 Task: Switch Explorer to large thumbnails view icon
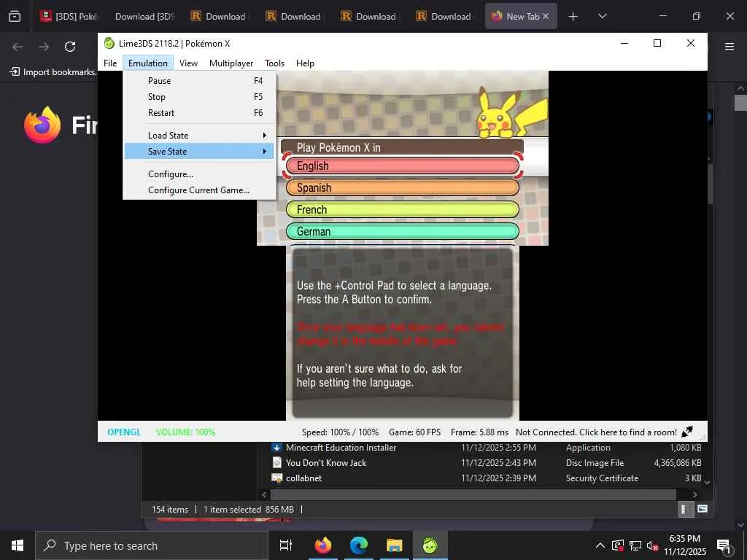(x=703, y=509)
